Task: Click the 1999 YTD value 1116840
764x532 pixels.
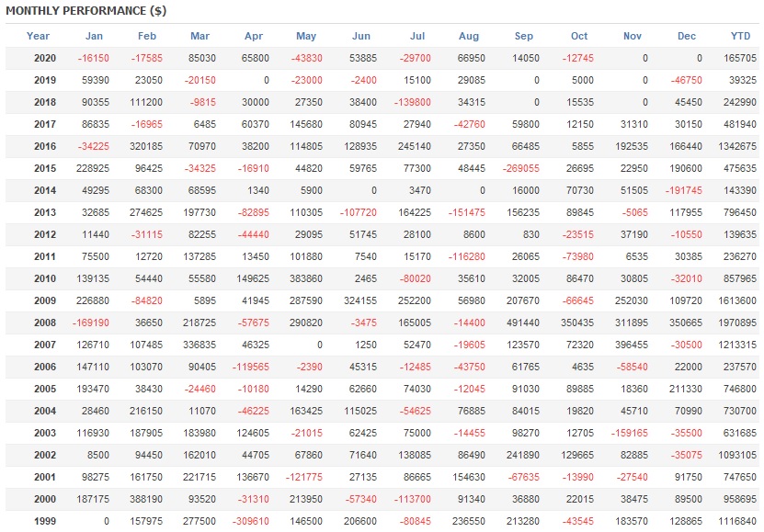Action: (737, 521)
